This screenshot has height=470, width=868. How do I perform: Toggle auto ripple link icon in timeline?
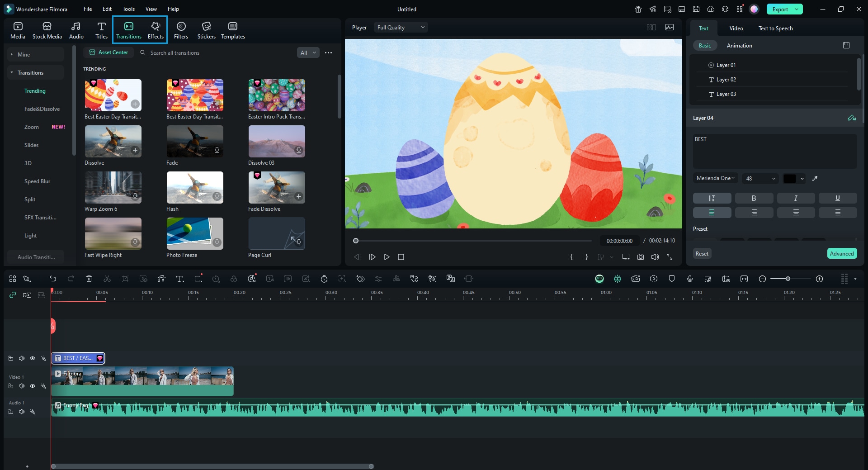[13, 295]
